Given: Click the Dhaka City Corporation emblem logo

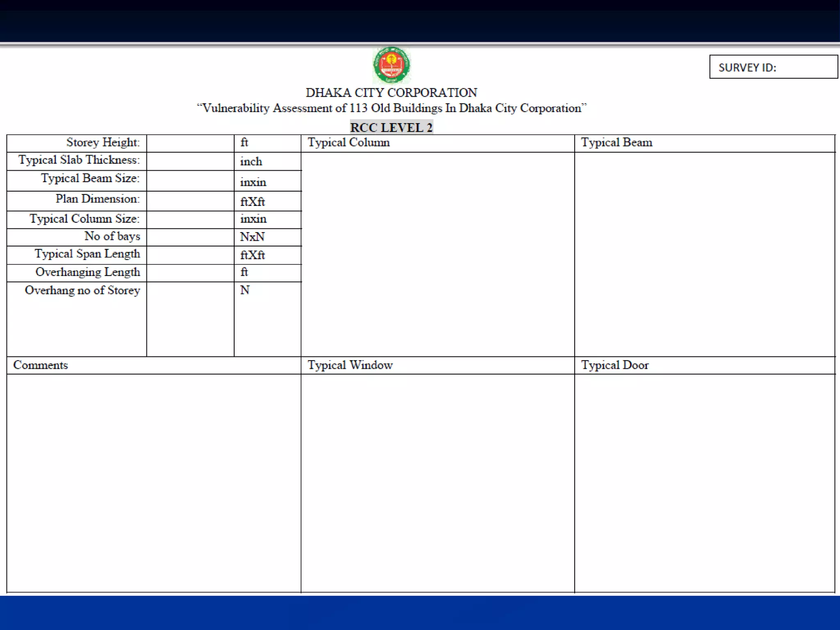Looking at the screenshot, I should [391, 65].
